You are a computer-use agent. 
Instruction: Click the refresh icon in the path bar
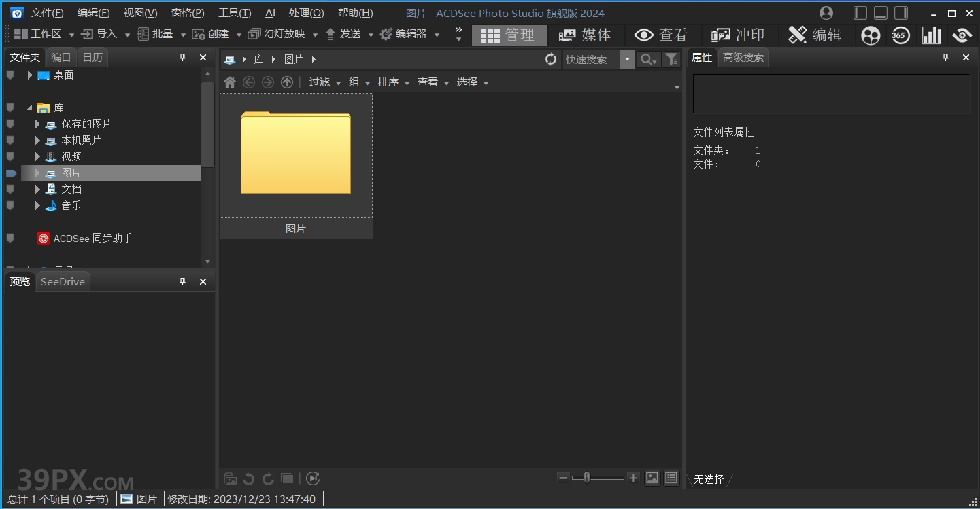pos(551,60)
